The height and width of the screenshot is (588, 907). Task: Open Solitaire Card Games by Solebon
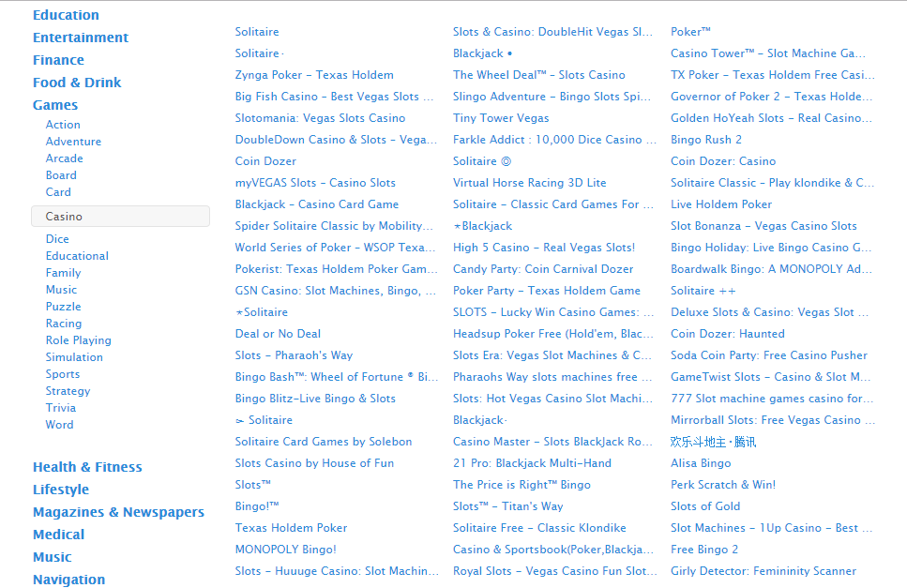324,442
